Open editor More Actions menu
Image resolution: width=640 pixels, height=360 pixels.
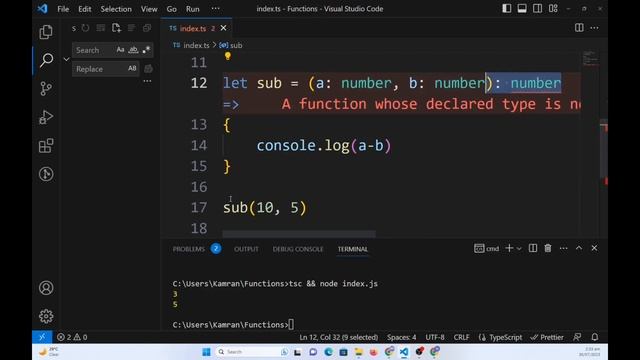point(594,28)
